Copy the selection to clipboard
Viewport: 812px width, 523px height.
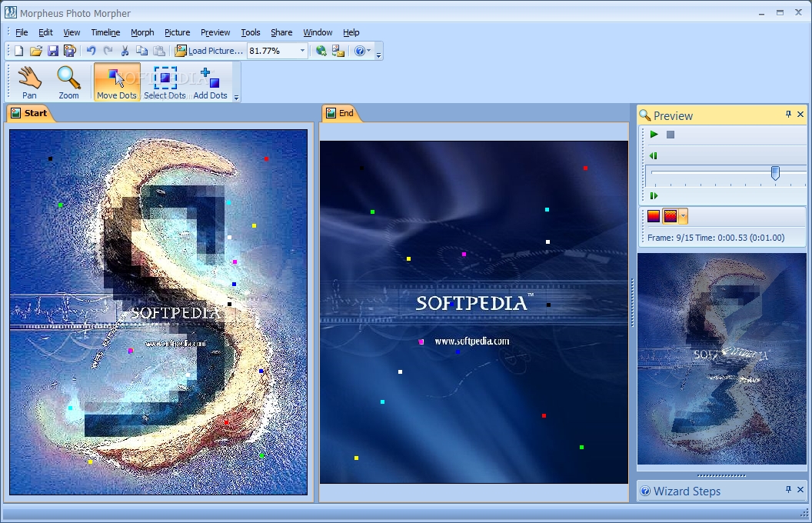point(141,51)
